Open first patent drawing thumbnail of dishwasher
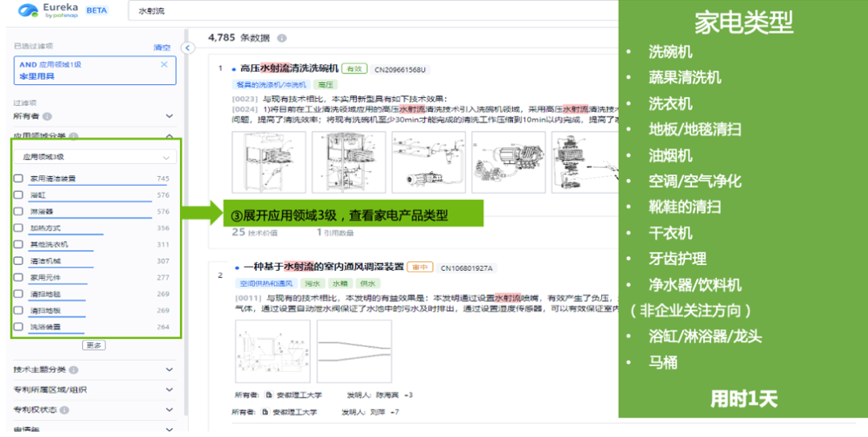This screenshot has width=868, height=437. [268, 162]
